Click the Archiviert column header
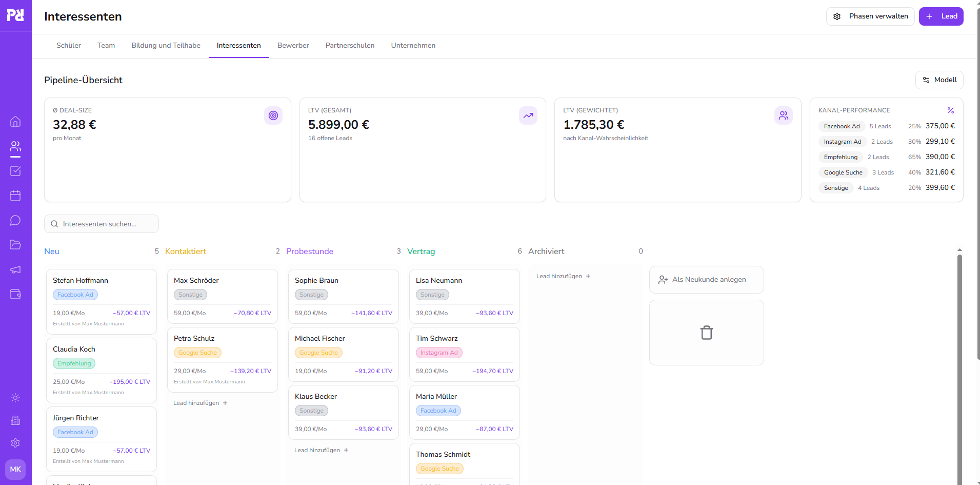 [546, 251]
